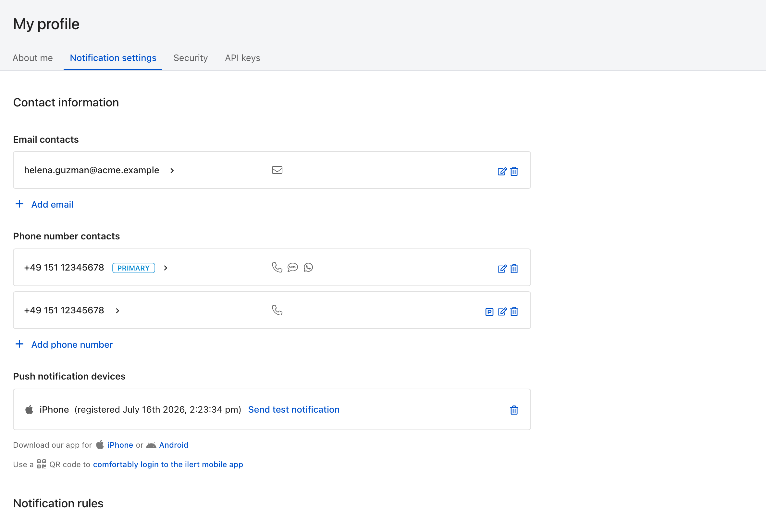The width and height of the screenshot is (766, 532).
Task: Edit the primary phone number
Action: pos(502,269)
